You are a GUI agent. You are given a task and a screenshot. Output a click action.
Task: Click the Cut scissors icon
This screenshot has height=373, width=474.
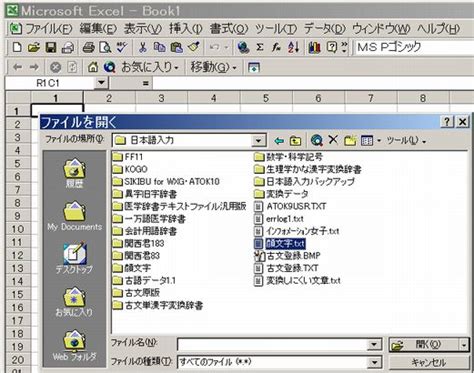(143, 48)
